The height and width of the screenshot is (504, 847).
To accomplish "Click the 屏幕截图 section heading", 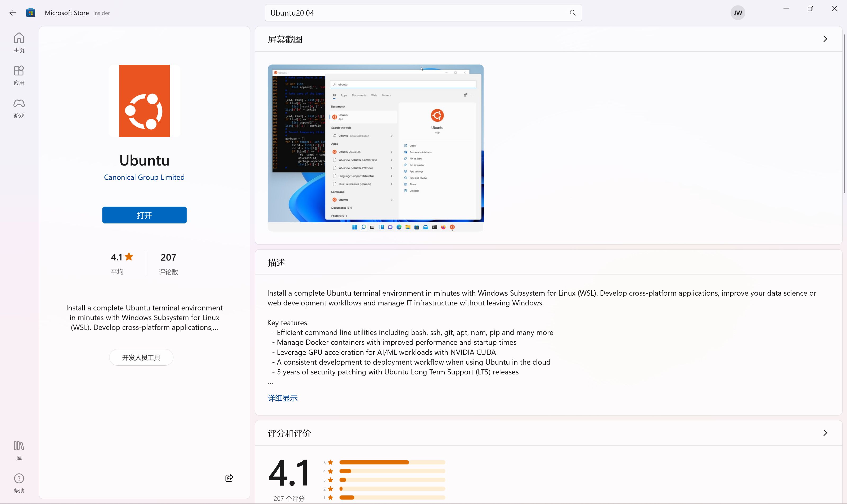I will tap(285, 39).
